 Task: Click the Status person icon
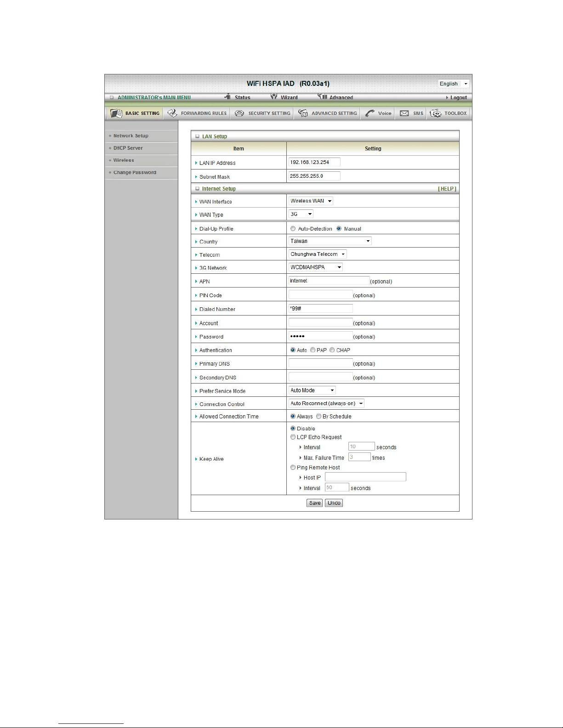tap(227, 96)
